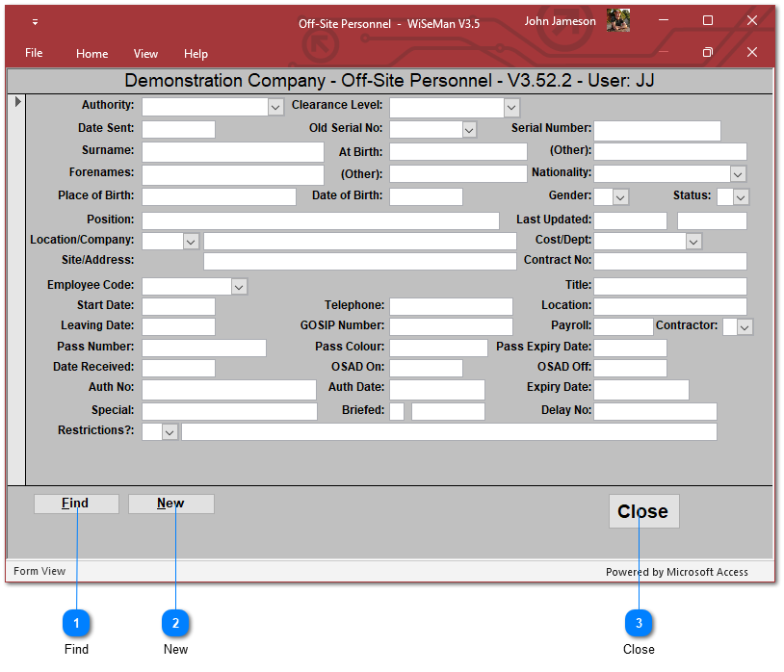Viewport: 784px width, 672px height.
Task: Expand the Nationality combo box
Action: tap(738, 174)
